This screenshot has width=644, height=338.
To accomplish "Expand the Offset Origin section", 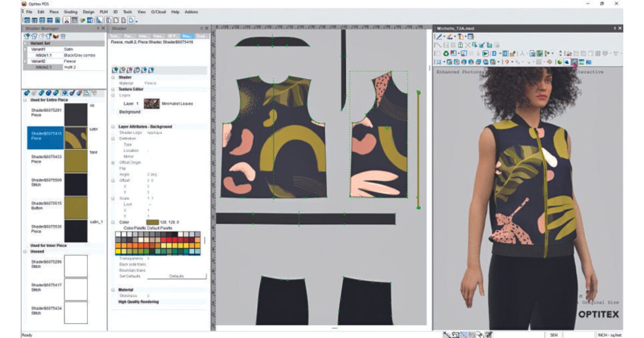I will 113,163.
